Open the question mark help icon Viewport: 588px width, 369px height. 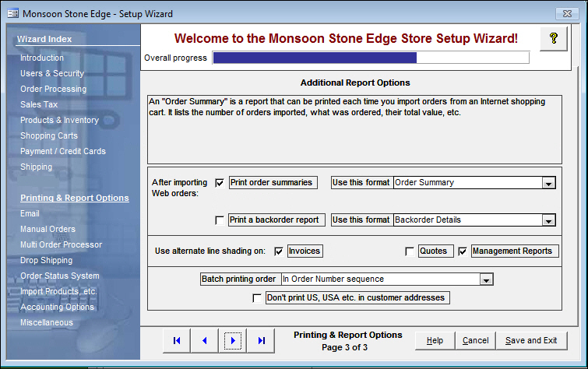coord(554,38)
